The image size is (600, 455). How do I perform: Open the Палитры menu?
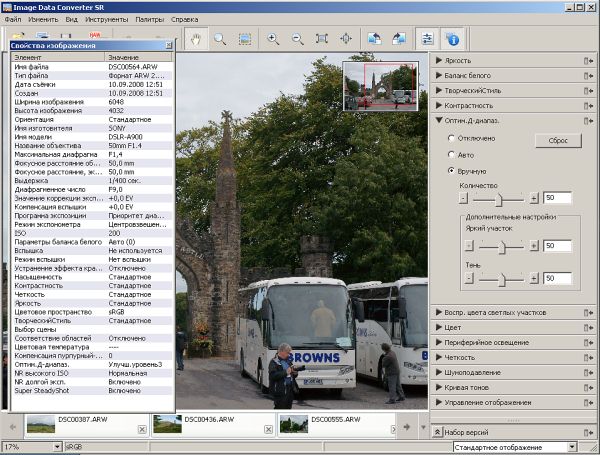click(150, 19)
